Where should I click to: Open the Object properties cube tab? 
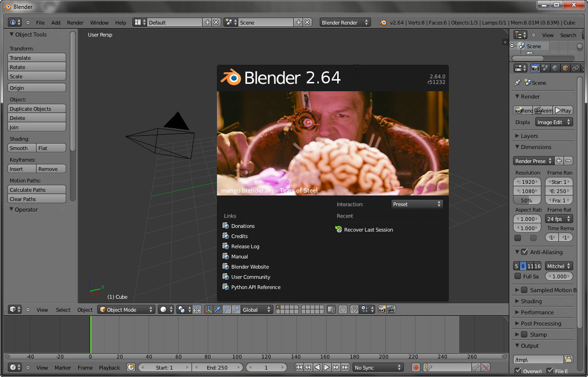[x=565, y=68]
